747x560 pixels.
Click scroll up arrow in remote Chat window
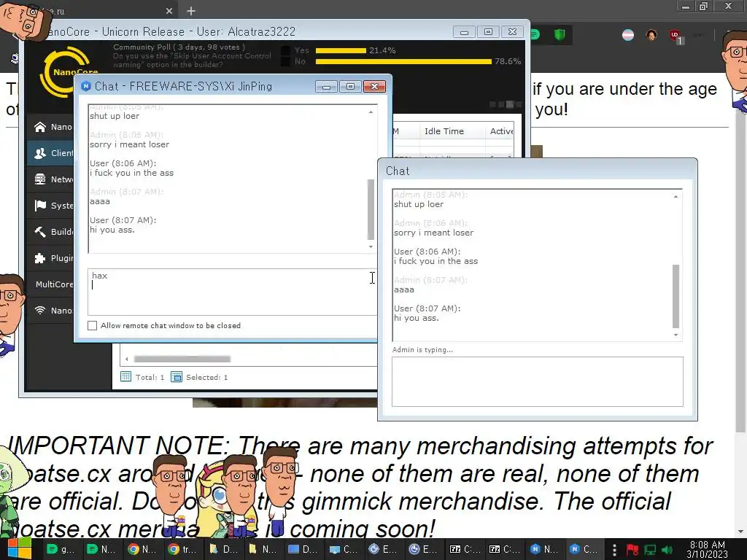pyautogui.click(x=676, y=196)
